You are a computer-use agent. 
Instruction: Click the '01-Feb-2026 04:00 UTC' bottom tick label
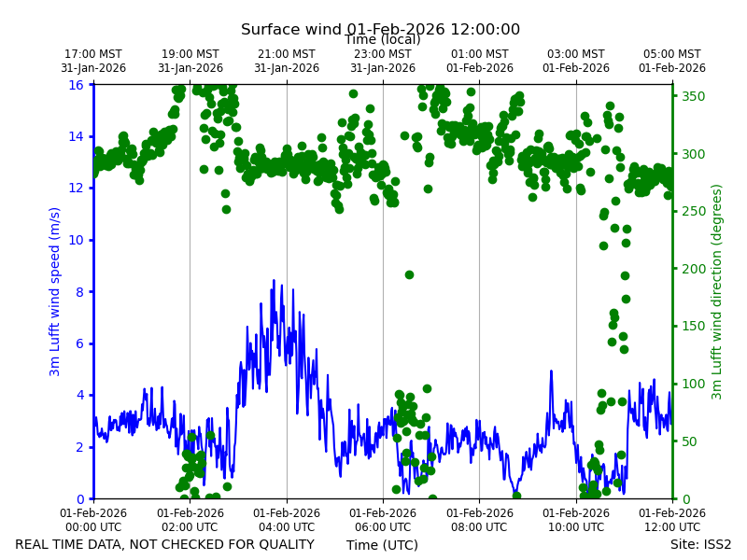click(287, 520)
